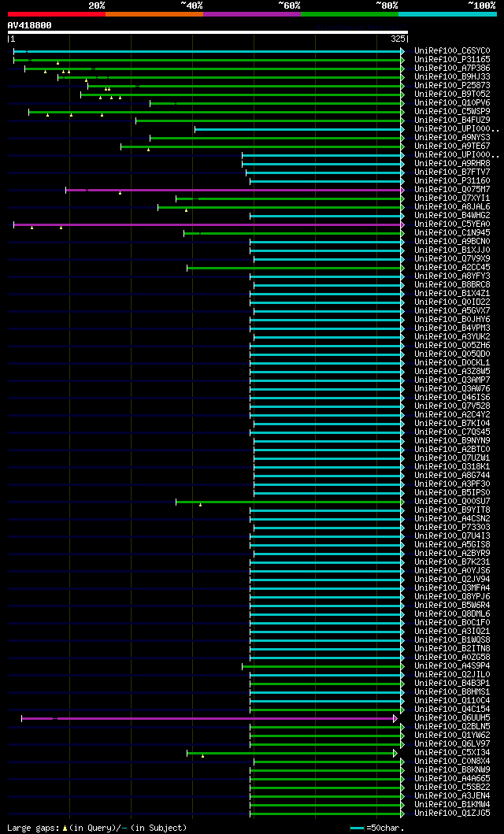Viewport: 504px width, 834px height.
Task: Select the UniRef100_Q0ID22 label
Action: (x=453, y=302)
